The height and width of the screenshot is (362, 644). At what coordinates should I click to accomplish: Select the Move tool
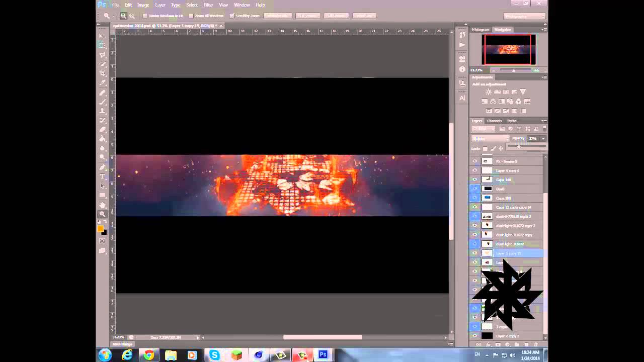[x=103, y=36]
